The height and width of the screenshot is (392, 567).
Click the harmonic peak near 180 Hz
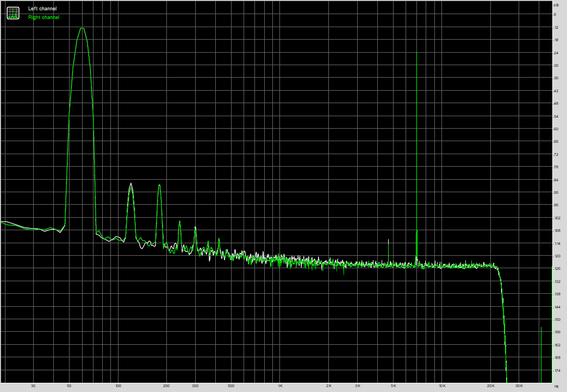(x=159, y=186)
